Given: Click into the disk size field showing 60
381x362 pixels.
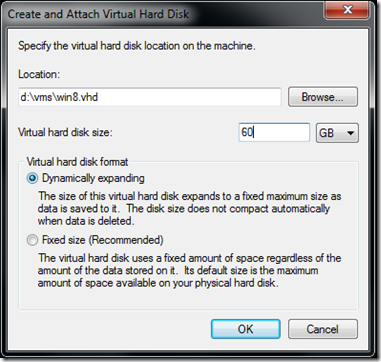Looking at the screenshot, I should point(274,132).
